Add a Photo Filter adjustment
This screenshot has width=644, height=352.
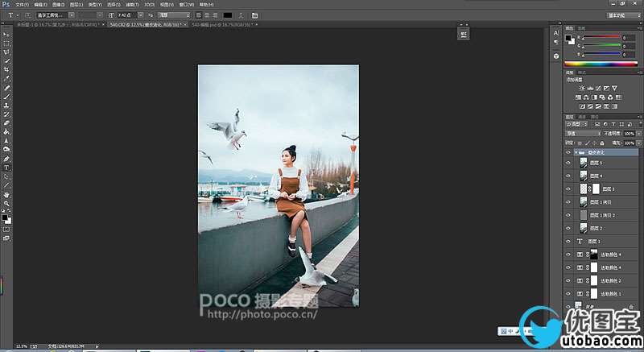click(602, 97)
